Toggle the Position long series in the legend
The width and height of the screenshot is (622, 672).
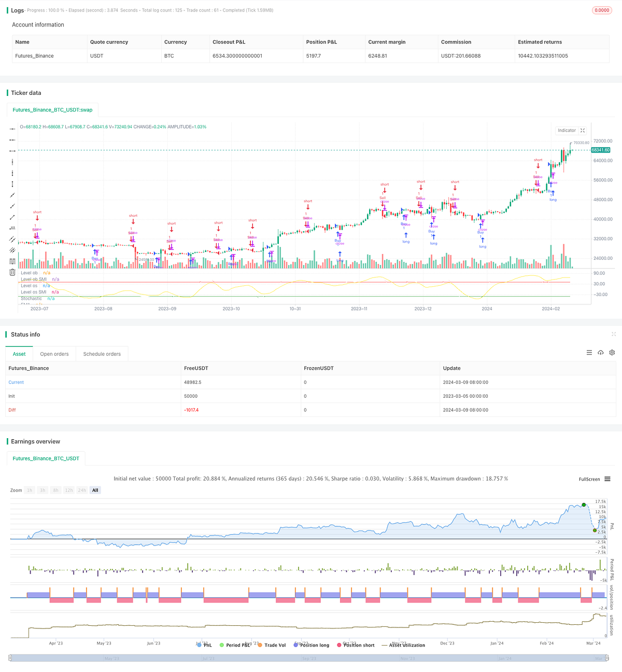pos(313,645)
